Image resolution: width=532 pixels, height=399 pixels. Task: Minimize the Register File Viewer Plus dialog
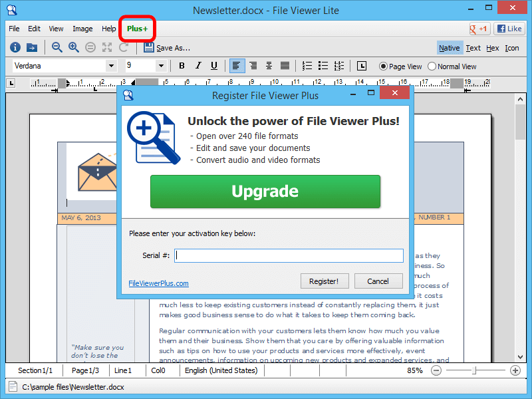click(x=353, y=94)
